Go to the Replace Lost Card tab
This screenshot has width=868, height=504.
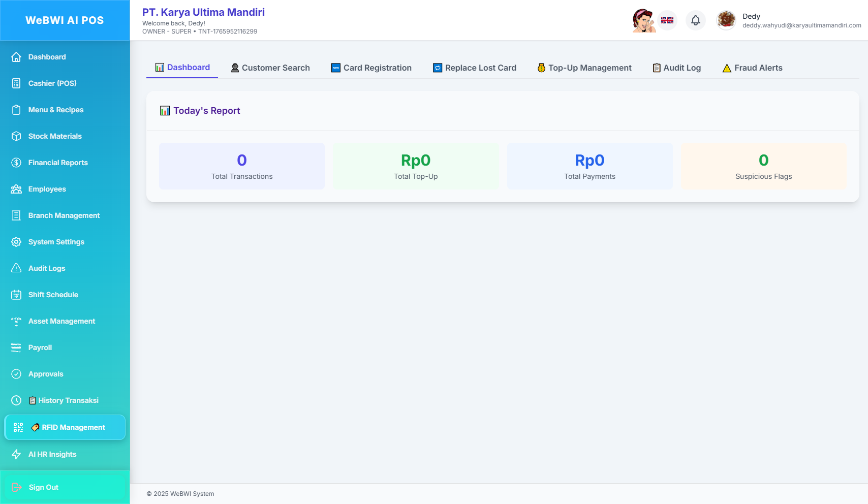[x=475, y=68]
